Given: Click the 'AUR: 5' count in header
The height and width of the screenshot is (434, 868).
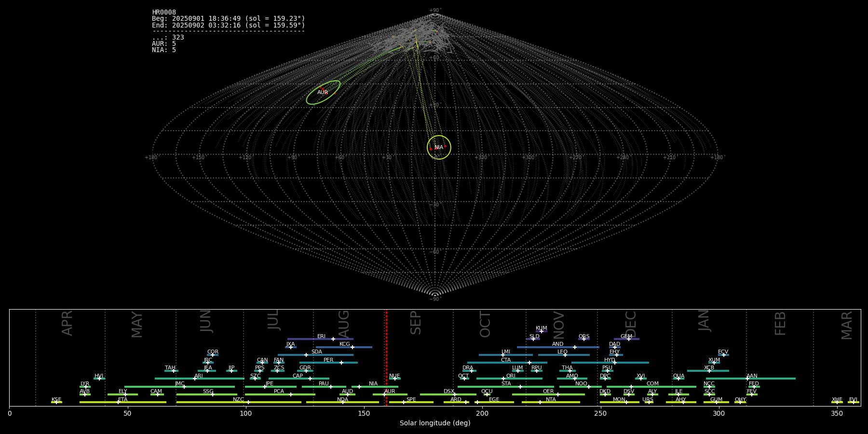Looking at the screenshot, I should click(x=164, y=44).
